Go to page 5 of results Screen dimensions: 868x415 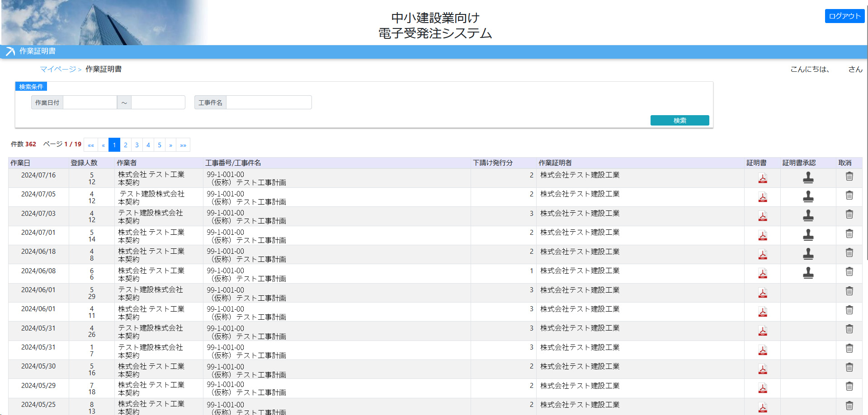160,145
